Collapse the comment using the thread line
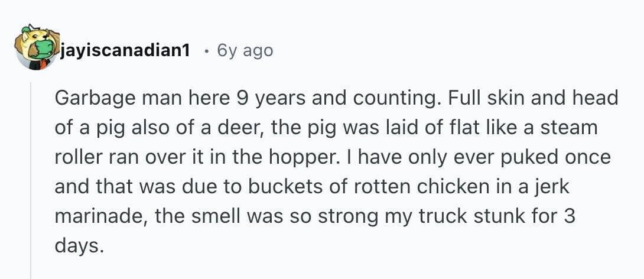 (x=31, y=177)
